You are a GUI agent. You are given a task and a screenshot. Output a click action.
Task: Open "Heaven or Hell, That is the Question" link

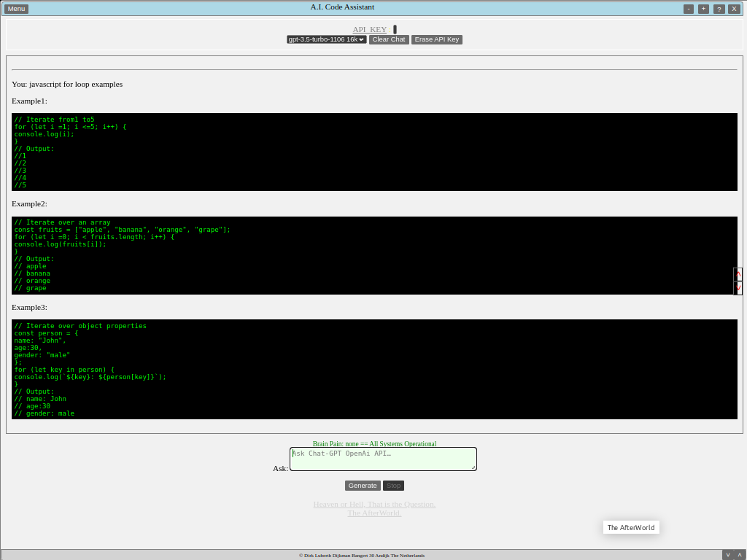[374, 504]
